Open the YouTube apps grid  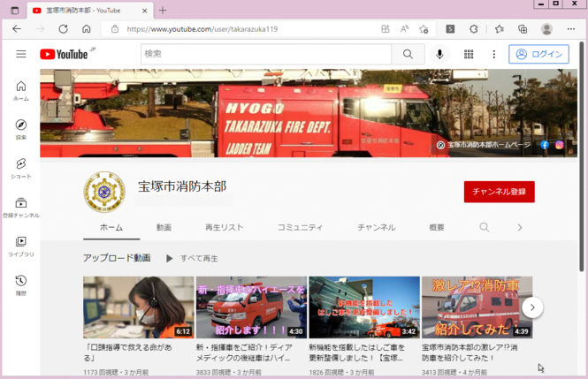click(469, 54)
